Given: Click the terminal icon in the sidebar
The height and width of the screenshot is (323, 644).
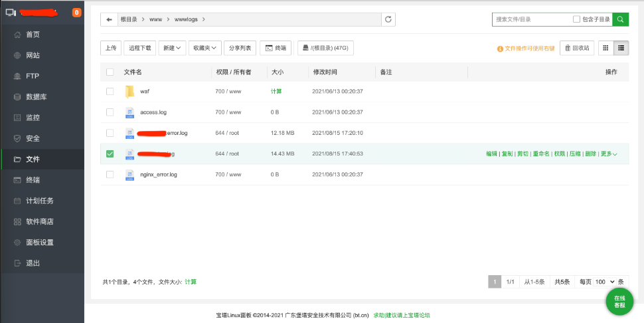Looking at the screenshot, I should [17, 180].
